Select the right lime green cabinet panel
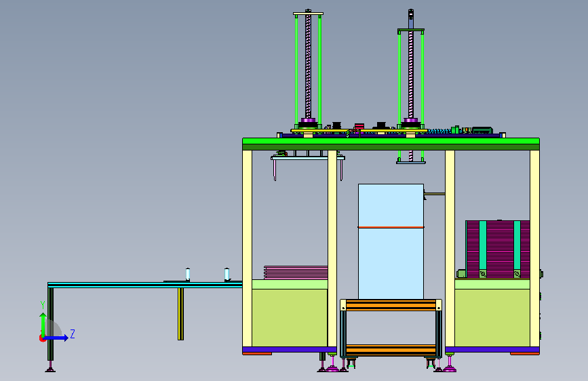The width and height of the screenshot is (588, 381). pyautogui.click(x=492, y=318)
